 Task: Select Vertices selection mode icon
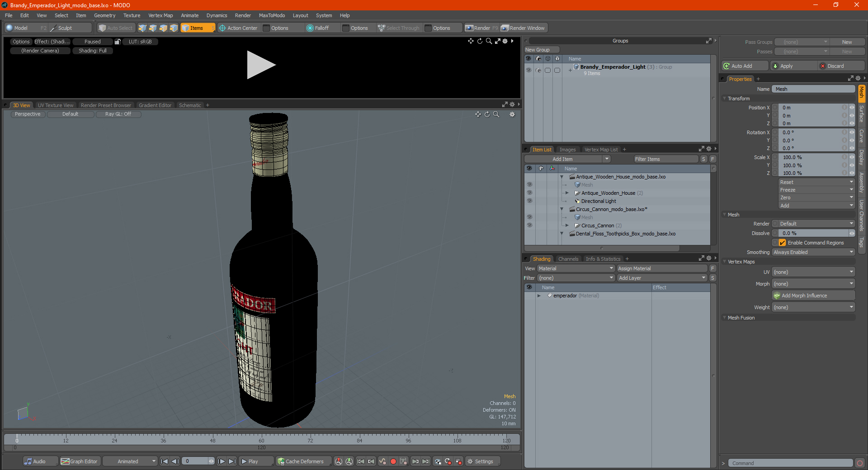pos(142,28)
